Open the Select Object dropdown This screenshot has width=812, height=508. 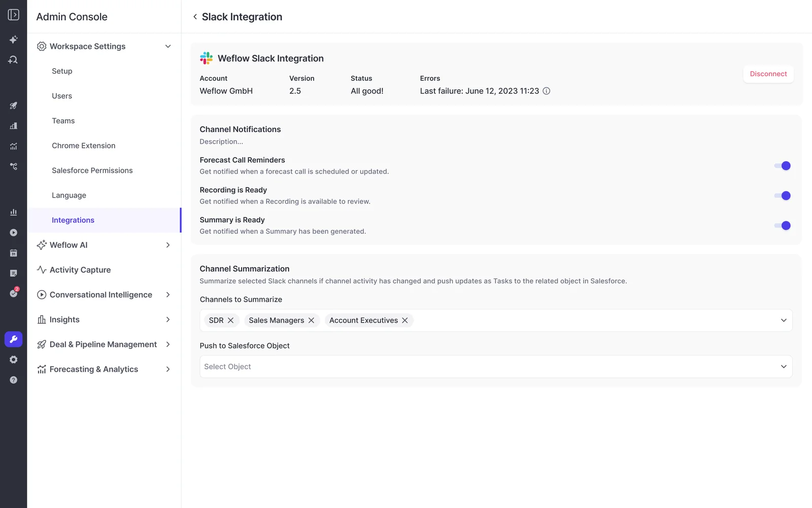click(496, 367)
